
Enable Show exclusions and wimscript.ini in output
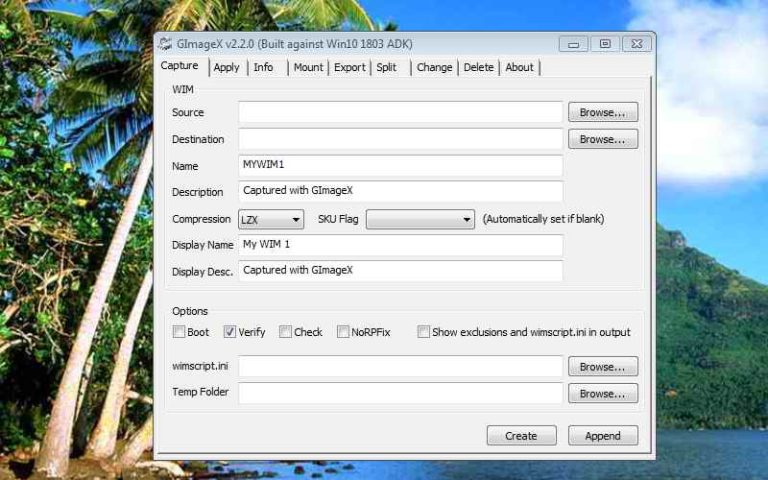(424, 332)
